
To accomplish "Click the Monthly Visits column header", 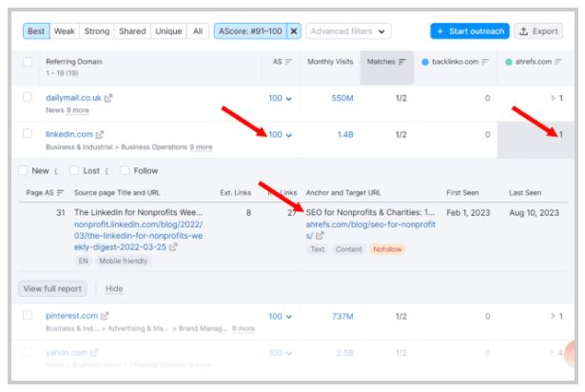I will [330, 62].
